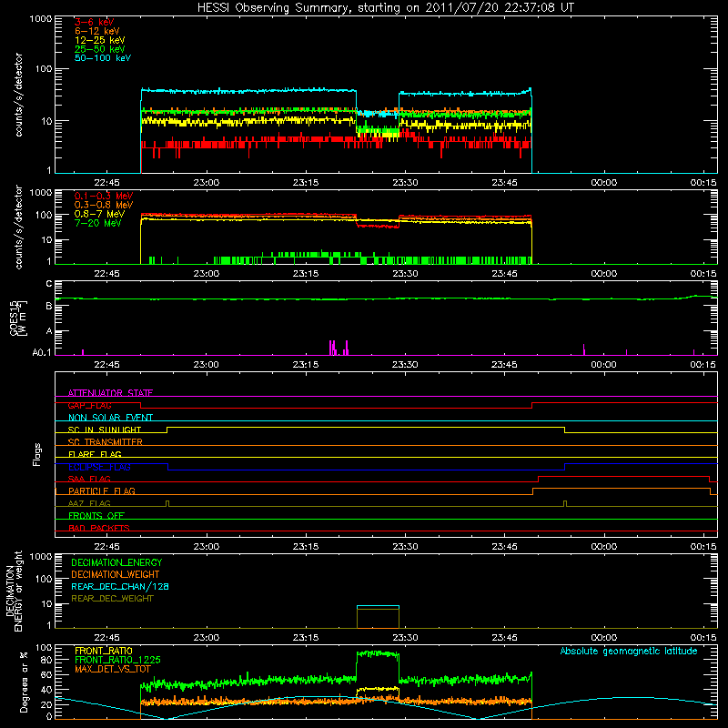728x728 pixels.
Task: Click the DECIMATION_WEIGHT legend label
Action: (116, 574)
